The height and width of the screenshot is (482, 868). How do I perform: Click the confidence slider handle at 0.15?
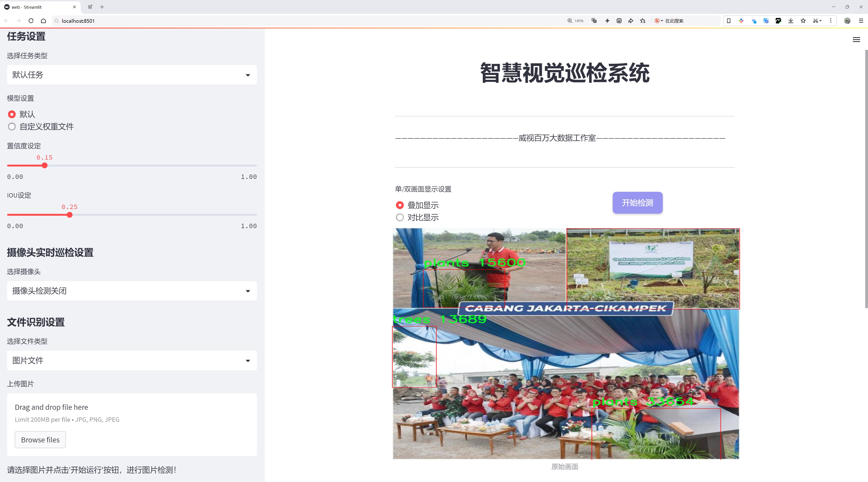click(45, 166)
